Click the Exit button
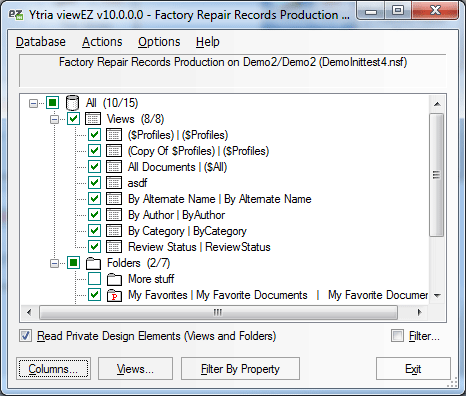The width and height of the screenshot is (466, 396). coord(413,369)
